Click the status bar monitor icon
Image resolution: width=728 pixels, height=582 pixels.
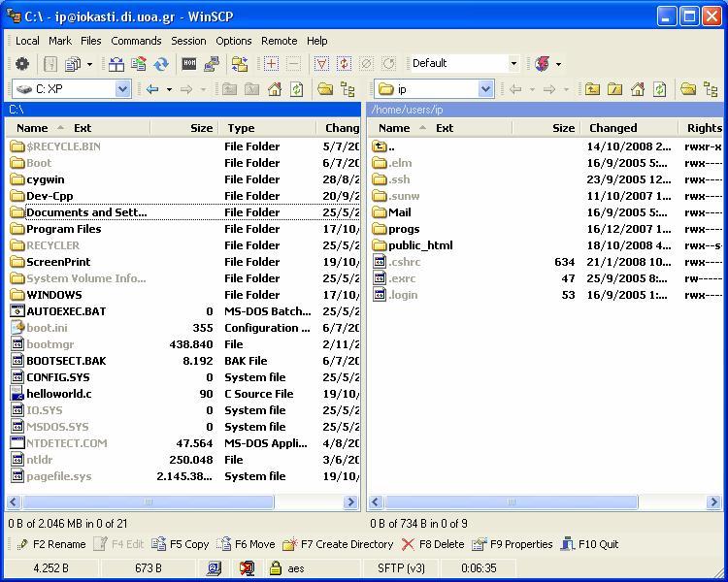click(215, 568)
